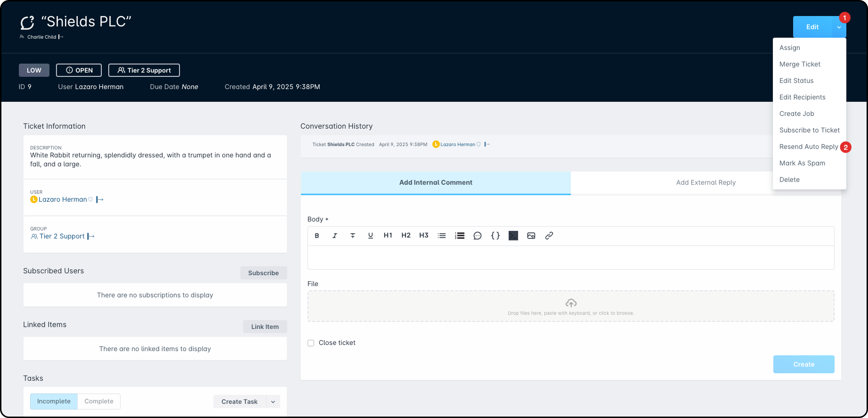
Task: Expand the Create Task dropdown chevron
Action: (x=273, y=402)
